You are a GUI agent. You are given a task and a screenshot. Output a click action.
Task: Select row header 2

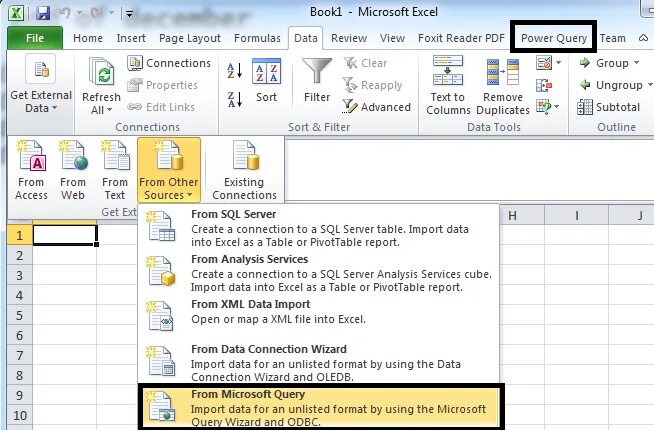tap(20, 255)
